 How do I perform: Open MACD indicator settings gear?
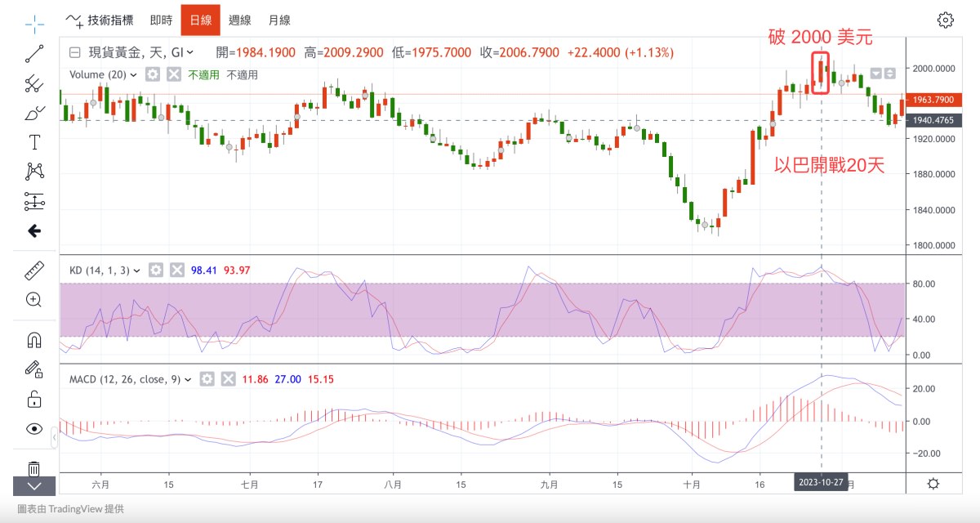(x=207, y=379)
